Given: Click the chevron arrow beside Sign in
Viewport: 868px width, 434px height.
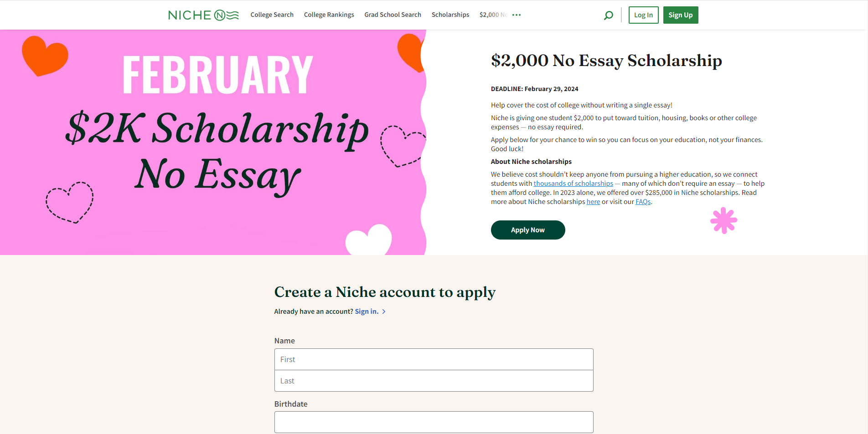Looking at the screenshot, I should tap(384, 311).
